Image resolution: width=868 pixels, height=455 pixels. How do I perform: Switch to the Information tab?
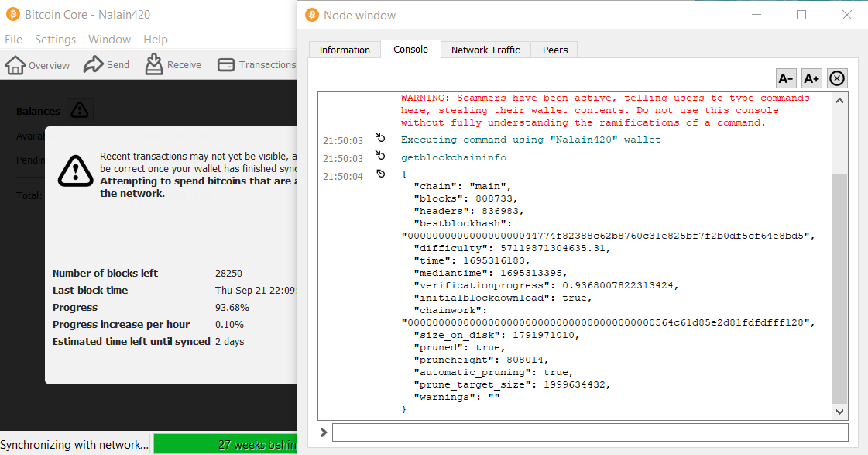(345, 50)
